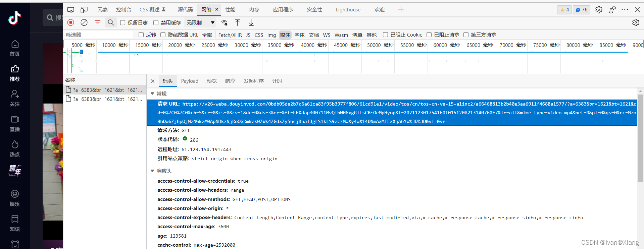Export HAR file download arrow
Viewport: 644px width, 249px height.
pos(251,22)
